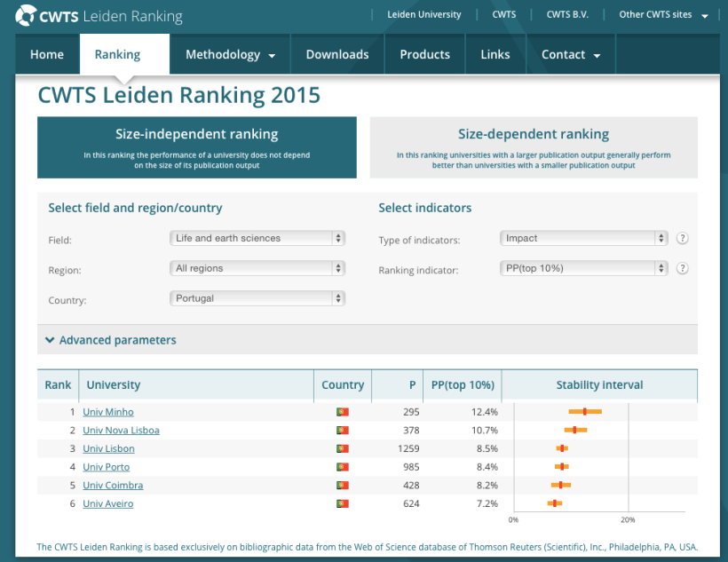Click the CWTS logo icon

click(27, 15)
